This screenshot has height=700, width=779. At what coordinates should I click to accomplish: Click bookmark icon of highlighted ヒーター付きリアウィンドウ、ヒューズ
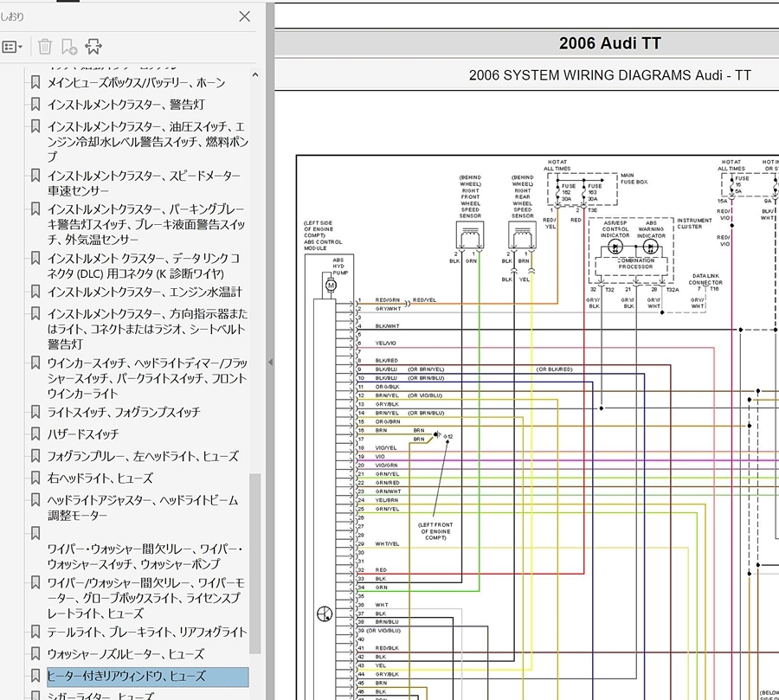click(35, 676)
